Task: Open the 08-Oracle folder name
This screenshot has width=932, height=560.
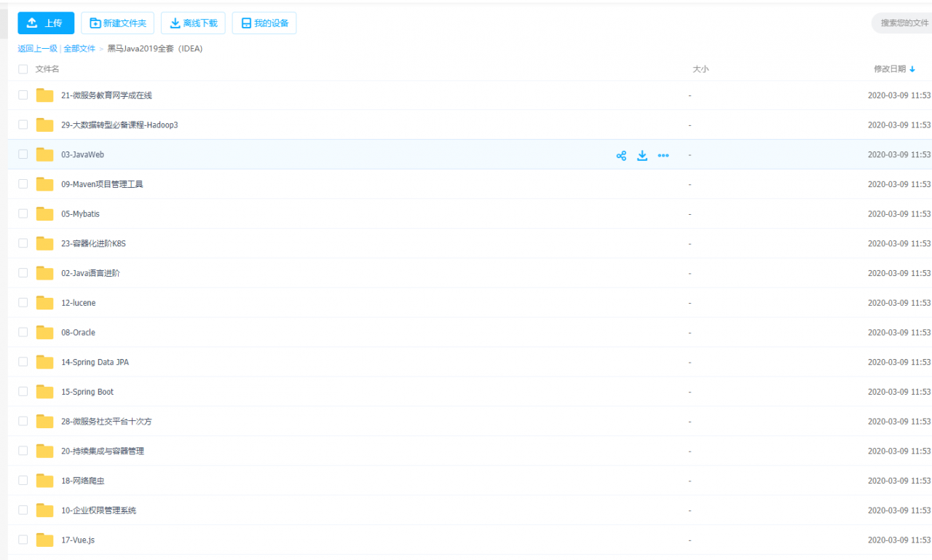Action: pyautogui.click(x=78, y=333)
